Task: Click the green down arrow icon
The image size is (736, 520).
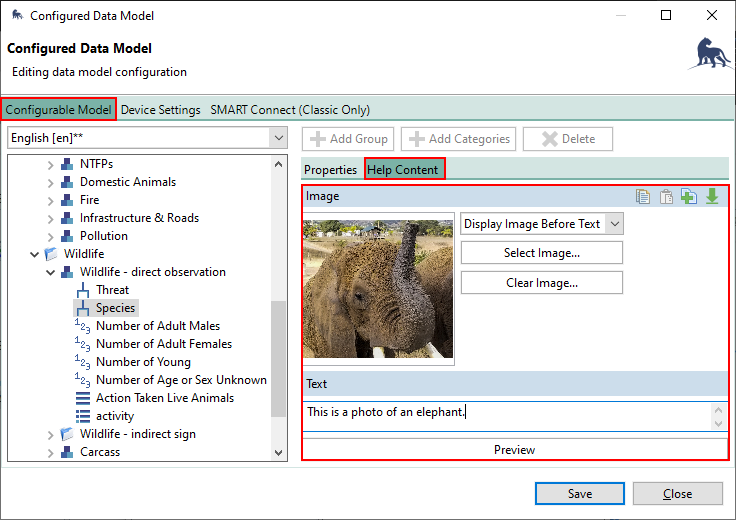Action: [712, 197]
